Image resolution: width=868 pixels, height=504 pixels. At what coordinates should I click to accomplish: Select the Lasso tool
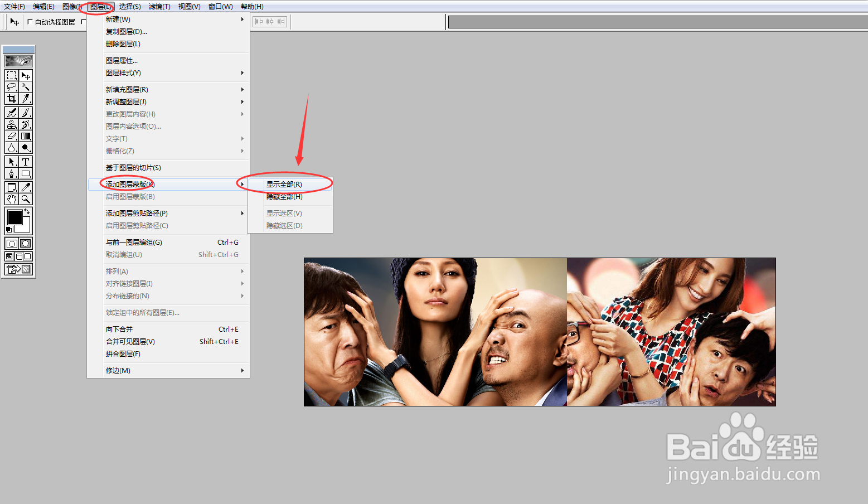coord(12,87)
